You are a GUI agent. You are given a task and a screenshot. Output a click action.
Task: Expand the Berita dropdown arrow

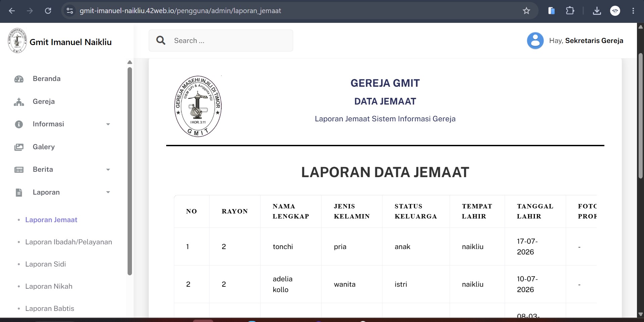(x=108, y=170)
